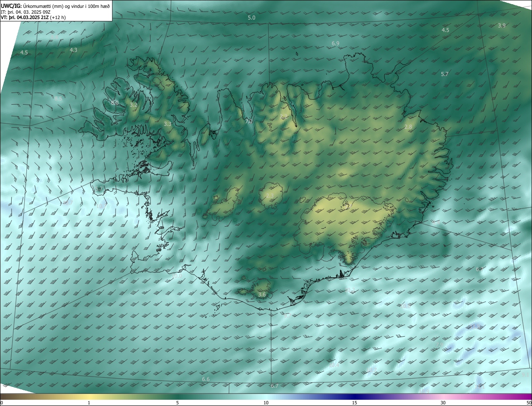The height and width of the screenshot is (406, 532).
Task: Click the '10' tick on the color scale
Action: [x=266, y=403]
